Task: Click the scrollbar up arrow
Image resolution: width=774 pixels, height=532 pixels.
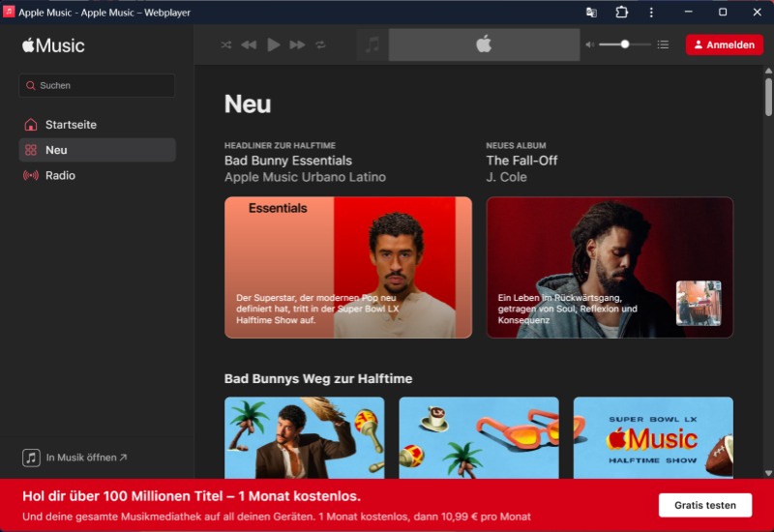Action: coord(768,71)
